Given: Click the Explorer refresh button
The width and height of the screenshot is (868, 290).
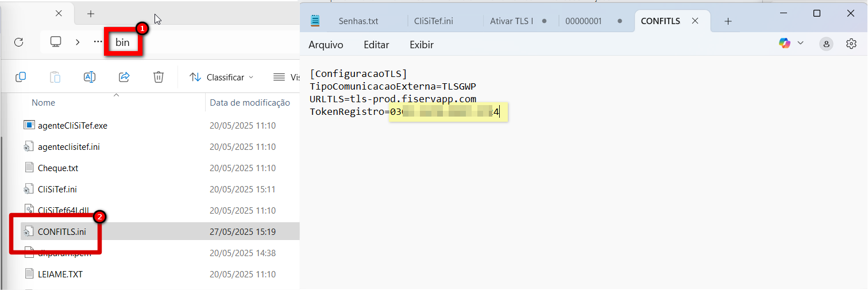Looking at the screenshot, I should click(x=18, y=42).
